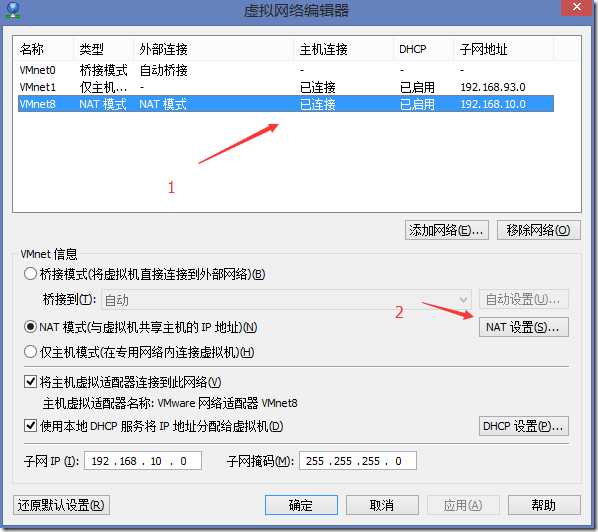Toggle 将主机虚拟适配器连接到此网络 checkbox

coord(30,382)
